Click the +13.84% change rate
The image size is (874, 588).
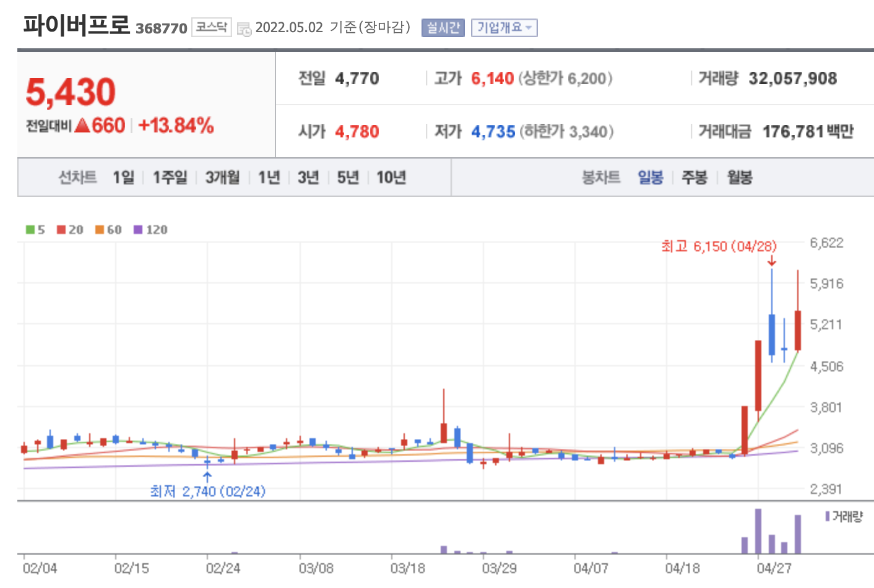(x=176, y=126)
